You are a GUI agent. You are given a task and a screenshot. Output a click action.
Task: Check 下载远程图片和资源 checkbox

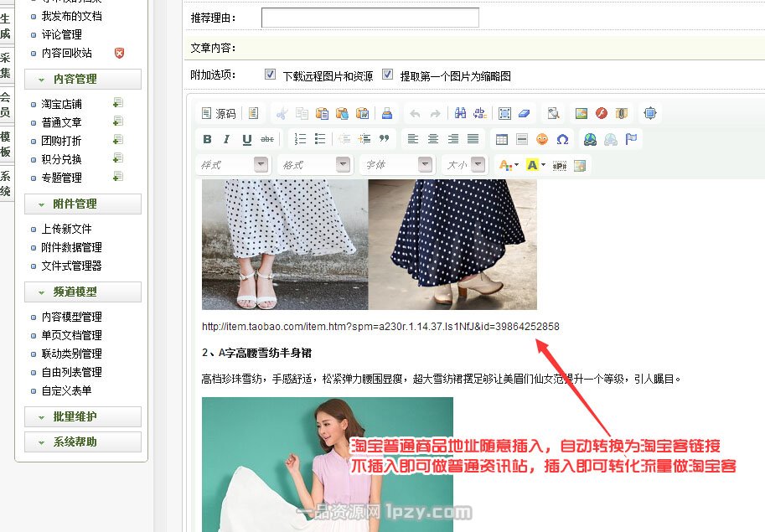click(x=270, y=74)
